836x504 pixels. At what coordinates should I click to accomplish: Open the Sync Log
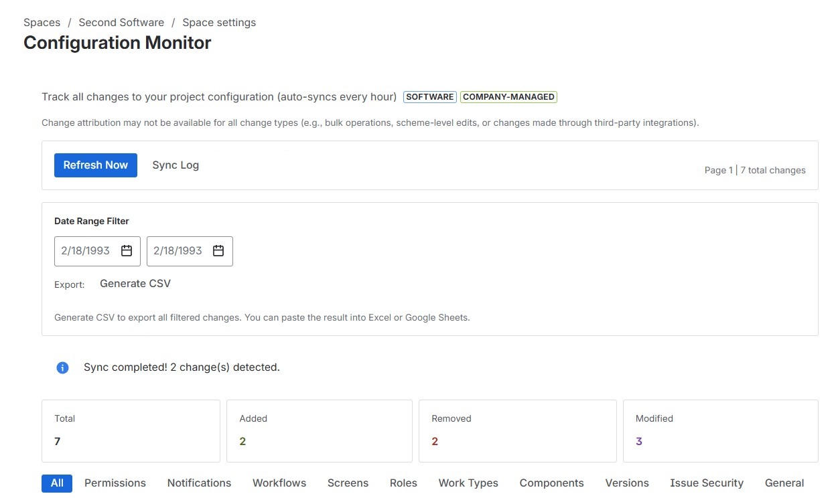175,165
